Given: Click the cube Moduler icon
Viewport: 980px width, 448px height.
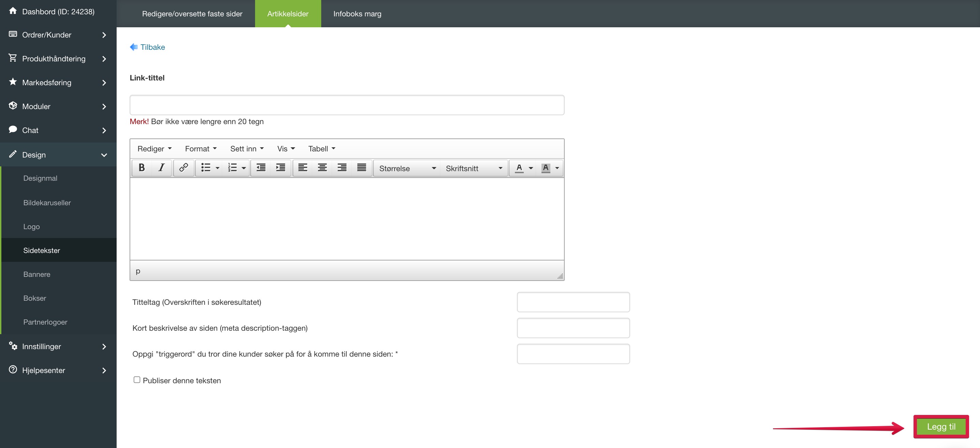Looking at the screenshot, I should pos(13,105).
